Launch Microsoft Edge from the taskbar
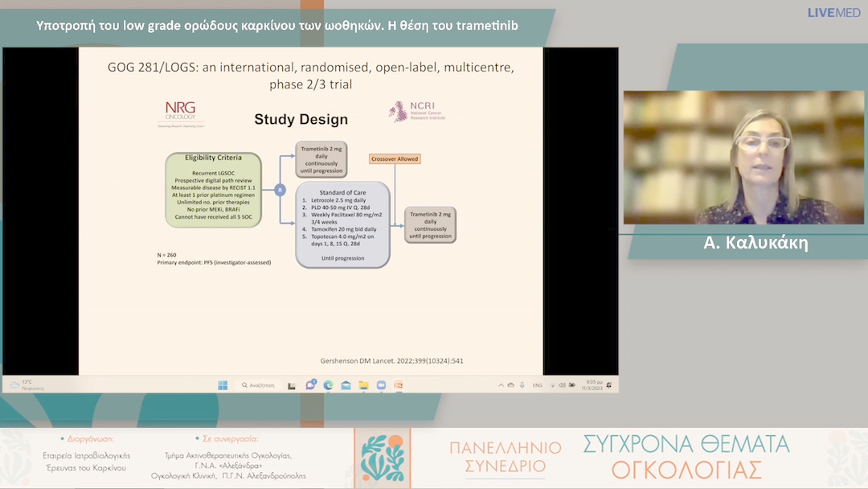Screen dimensions: 868x489 328,385
